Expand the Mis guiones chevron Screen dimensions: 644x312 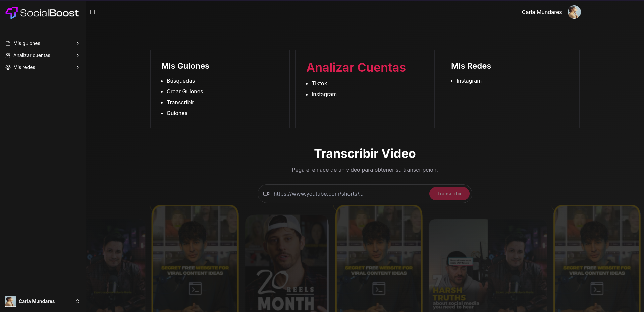[x=78, y=43]
